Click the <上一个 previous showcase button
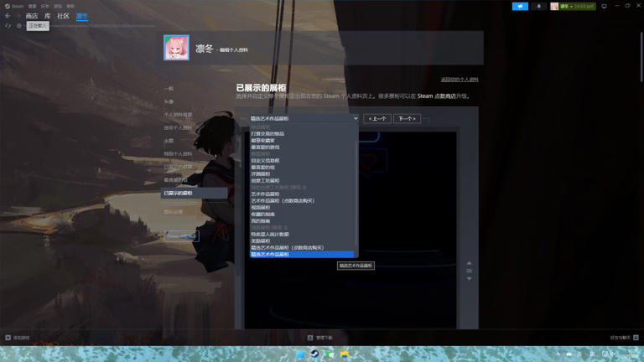Viewport: 644px width, 362px height. [x=377, y=119]
